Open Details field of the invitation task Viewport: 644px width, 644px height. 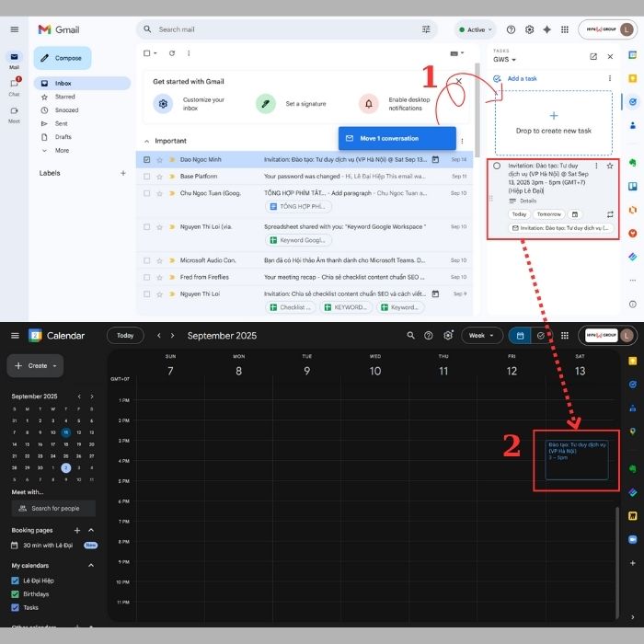coord(528,201)
